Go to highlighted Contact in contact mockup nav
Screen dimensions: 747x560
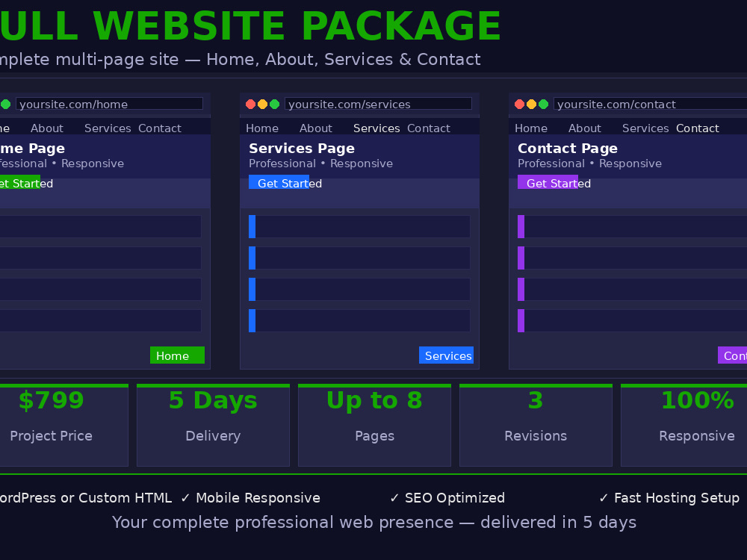coord(698,128)
